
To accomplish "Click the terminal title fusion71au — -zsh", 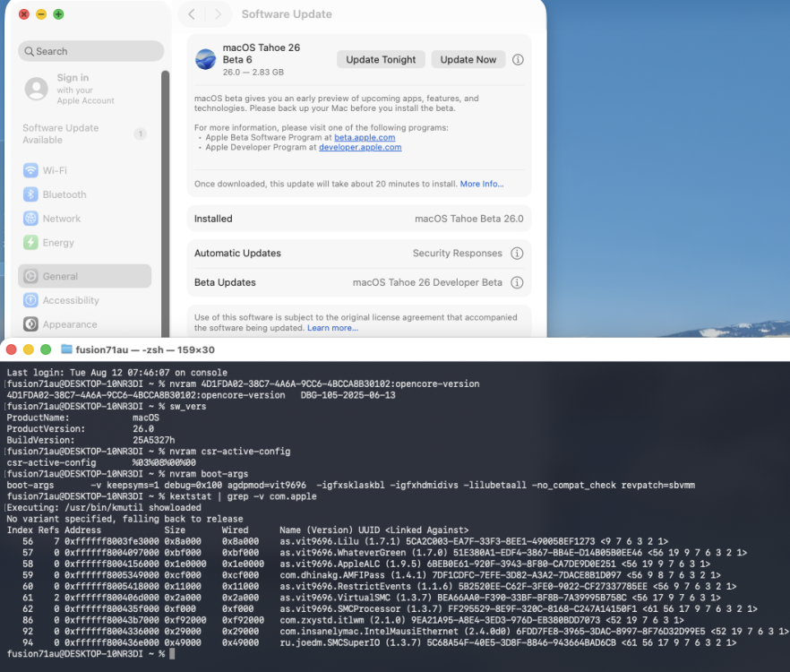I will (x=144, y=349).
